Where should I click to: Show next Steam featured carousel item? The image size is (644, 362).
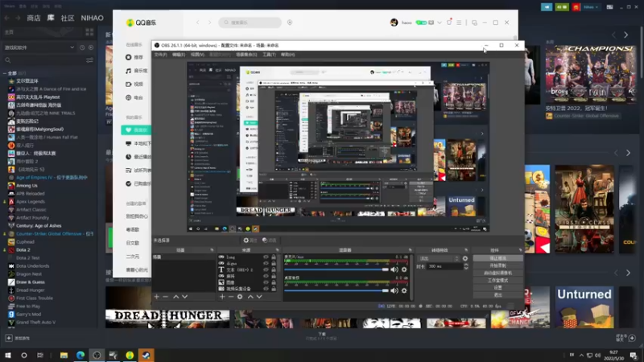pos(626,35)
